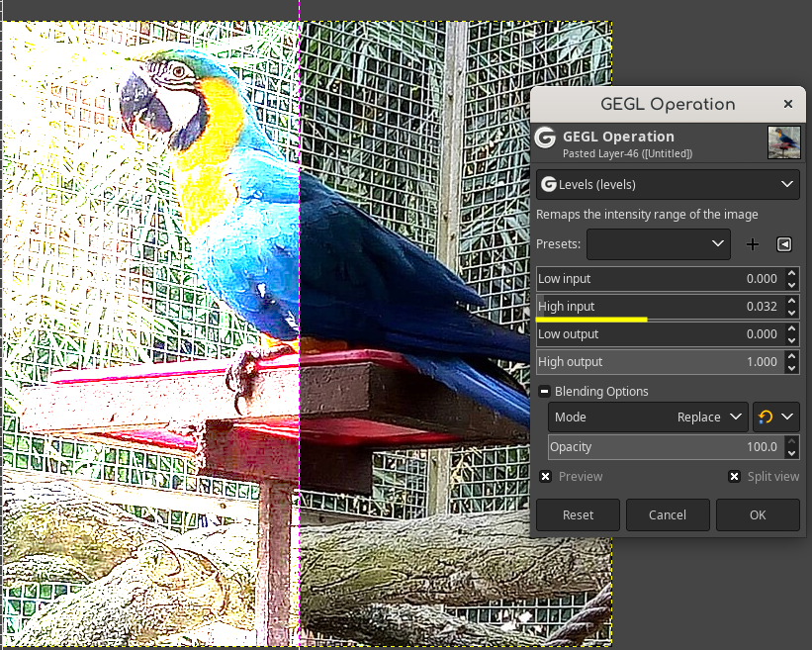The width and height of the screenshot is (812, 650).
Task: Click the blend mode reset icon
Action: (x=765, y=417)
